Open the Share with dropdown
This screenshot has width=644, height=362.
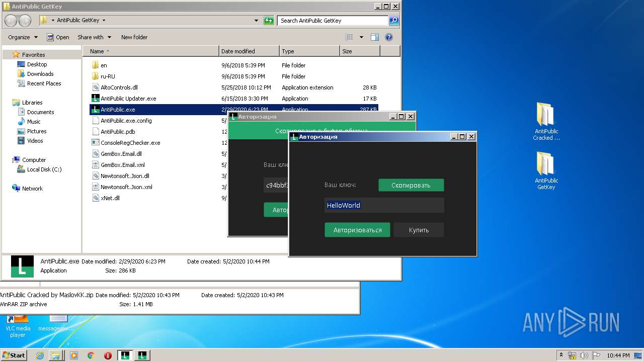pos(94,37)
